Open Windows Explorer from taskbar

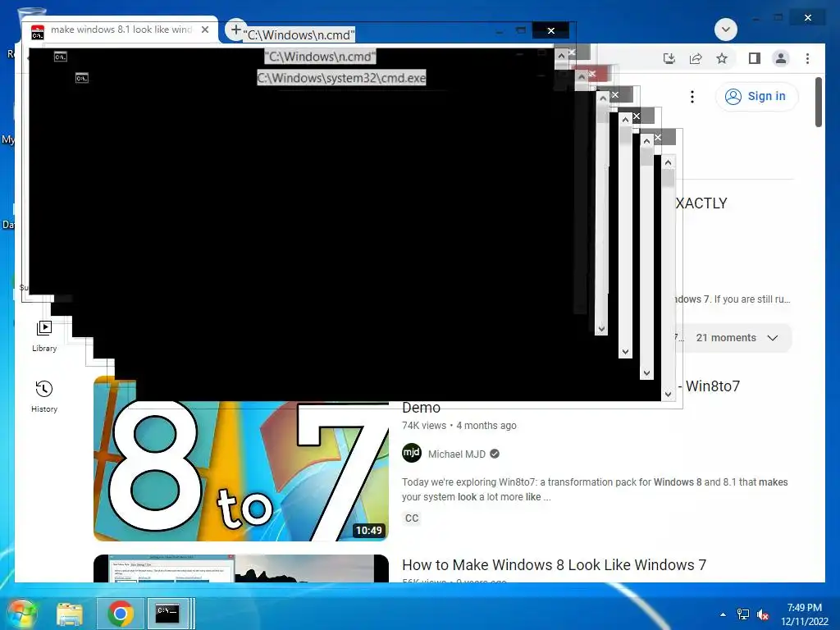point(70,614)
